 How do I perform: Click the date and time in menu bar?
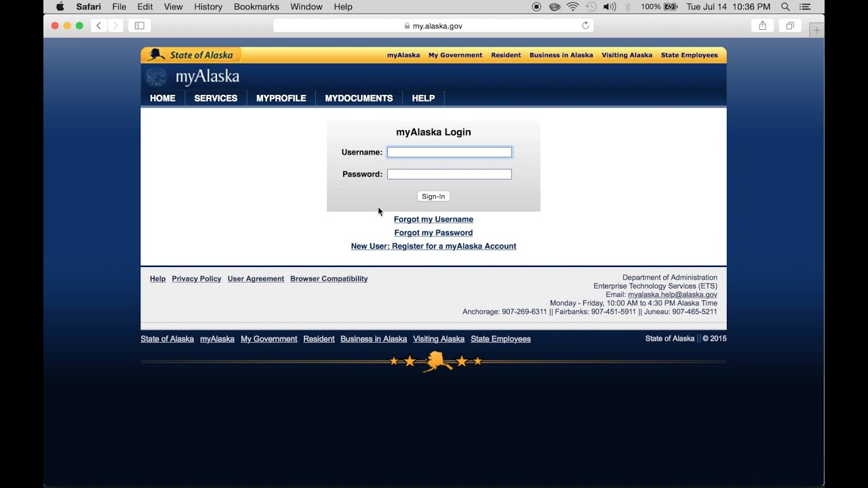coord(728,7)
